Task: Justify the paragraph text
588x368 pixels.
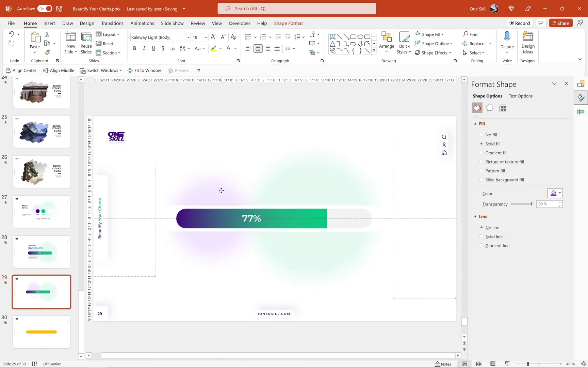Action: pyautogui.click(x=277, y=48)
